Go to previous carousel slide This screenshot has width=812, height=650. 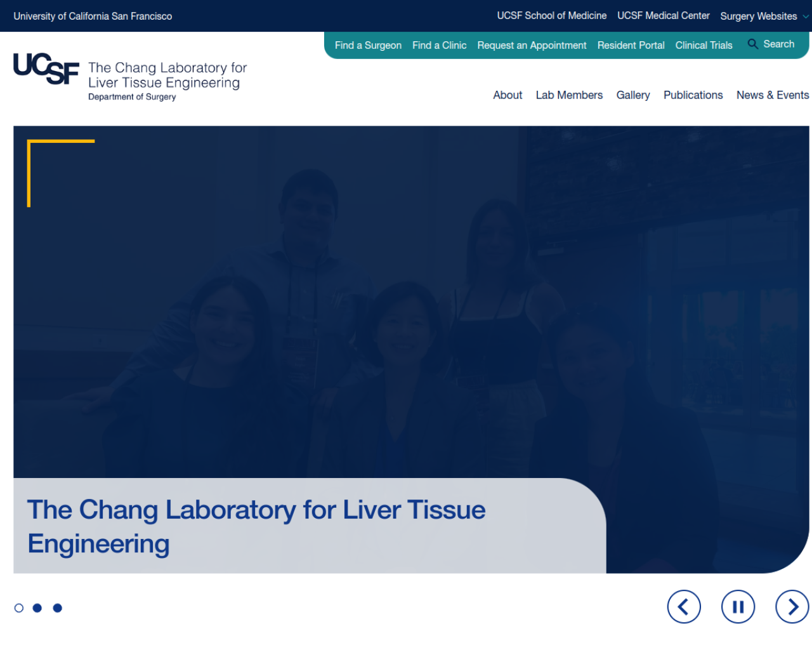pyautogui.click(x=684, y=607)
